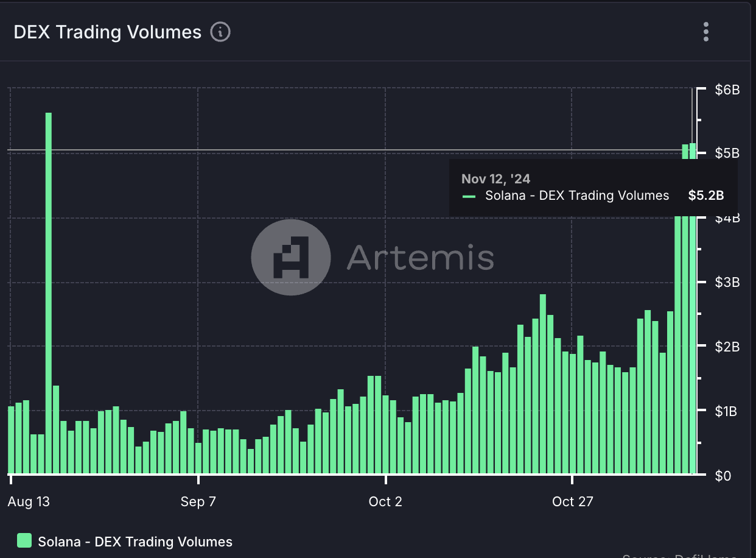Click the $6B y-axis label
Viewport: 756px width, 558px height.
tap(727, 90)
